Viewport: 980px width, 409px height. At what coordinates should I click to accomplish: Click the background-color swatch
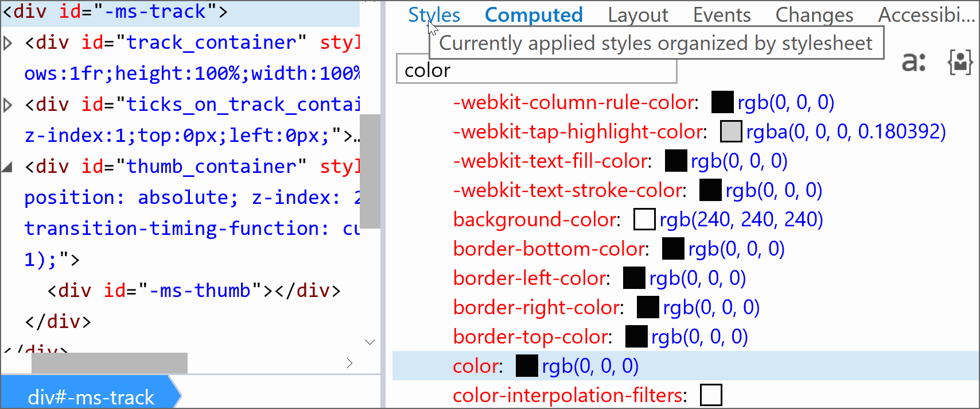point(644,219)
